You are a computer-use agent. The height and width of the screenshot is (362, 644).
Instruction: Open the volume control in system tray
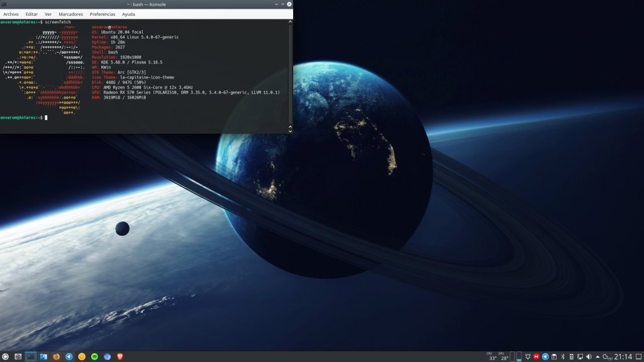pos(589,356)
